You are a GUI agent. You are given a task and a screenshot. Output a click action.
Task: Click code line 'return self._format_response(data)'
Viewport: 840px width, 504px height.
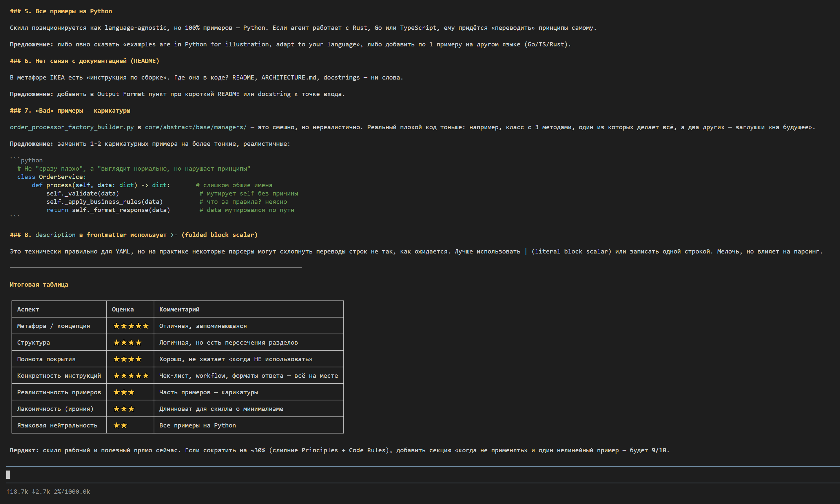coord(108,210)
